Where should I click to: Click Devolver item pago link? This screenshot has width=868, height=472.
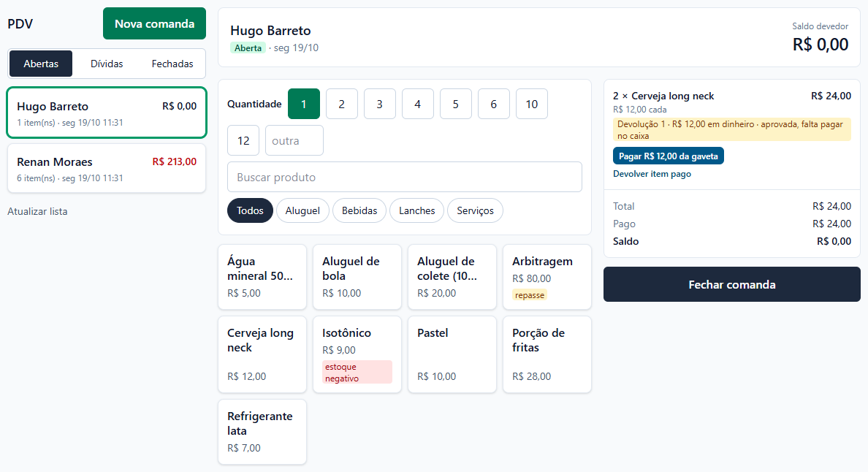pos(652,174)
